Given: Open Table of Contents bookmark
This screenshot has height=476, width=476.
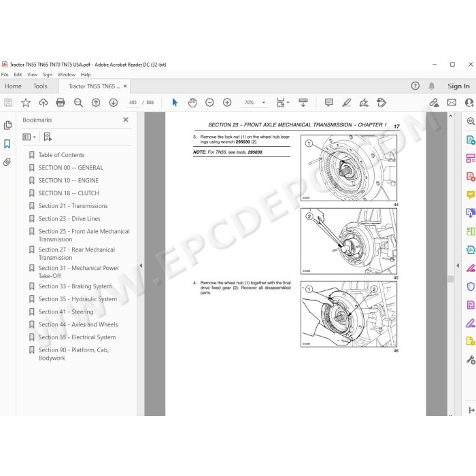Looking at the screenshot, I should click(x=61, y=155).
